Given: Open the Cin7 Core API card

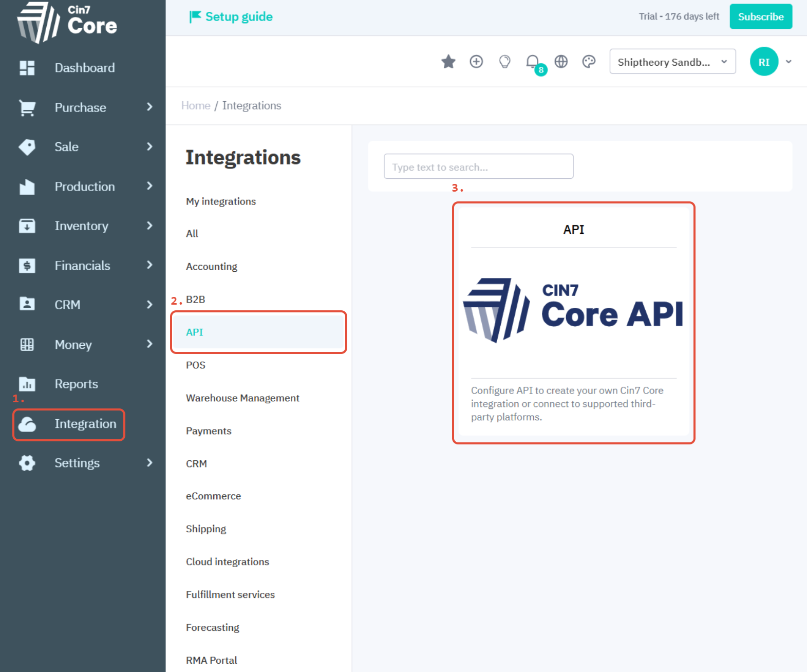Looking at the screenshot, I should tap(574, 323).
